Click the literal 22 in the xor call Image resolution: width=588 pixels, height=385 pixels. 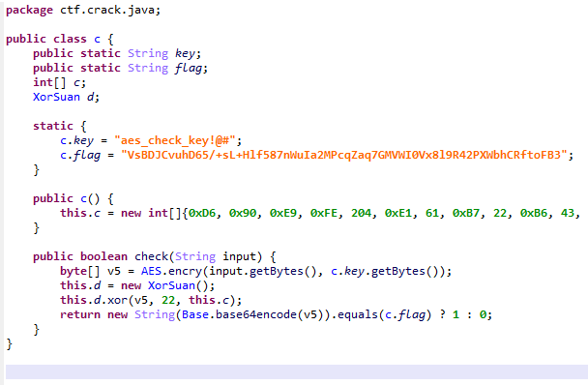point(168,301)
